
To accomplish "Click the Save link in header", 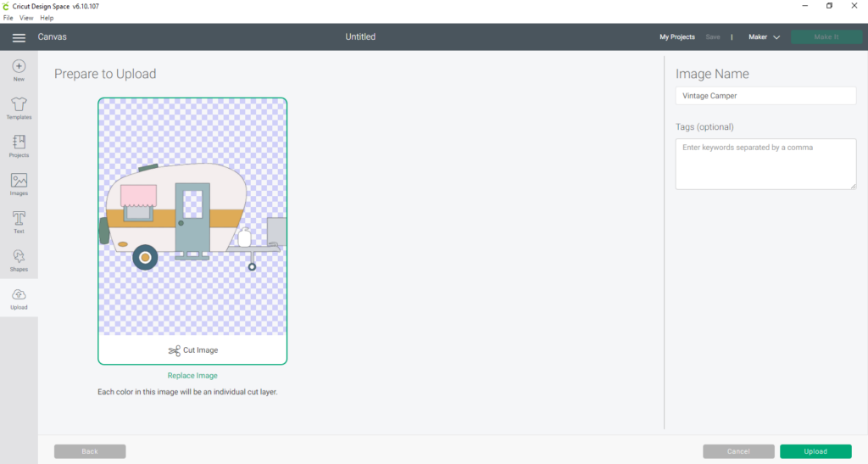I will click(x=713, y=37).
